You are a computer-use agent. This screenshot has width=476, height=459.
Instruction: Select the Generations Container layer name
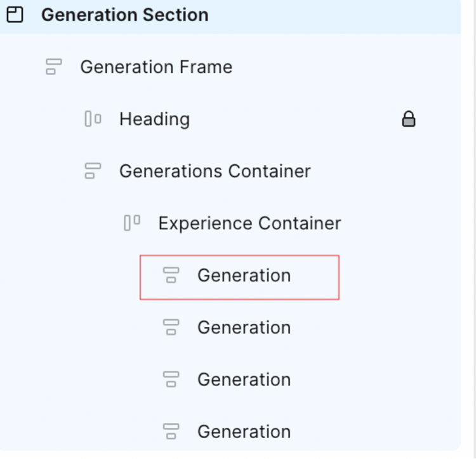[x=215, y=171]
